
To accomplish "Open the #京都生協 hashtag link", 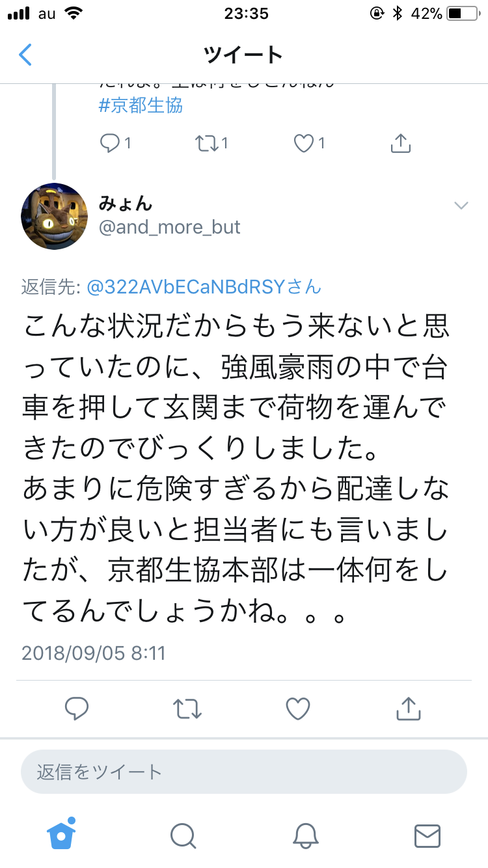I will (141, 105).
